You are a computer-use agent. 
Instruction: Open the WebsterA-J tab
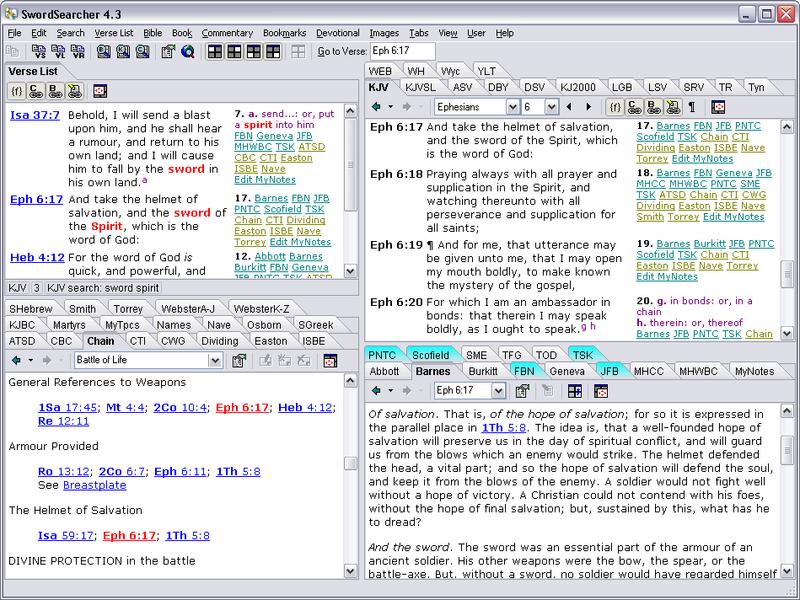(x=188, y=309)
